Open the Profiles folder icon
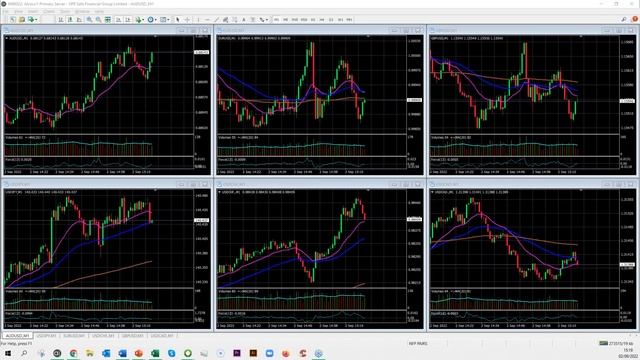 (22, 19)
